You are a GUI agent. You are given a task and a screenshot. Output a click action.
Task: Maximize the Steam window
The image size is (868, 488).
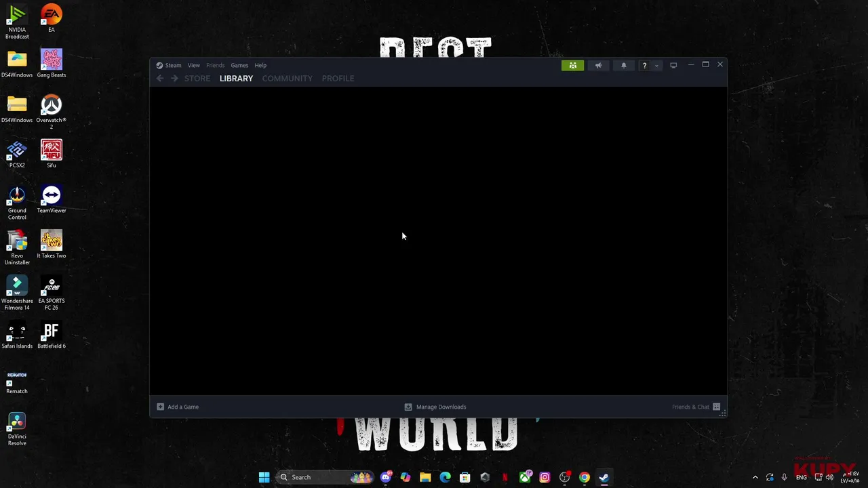click(x=705, y=65)
